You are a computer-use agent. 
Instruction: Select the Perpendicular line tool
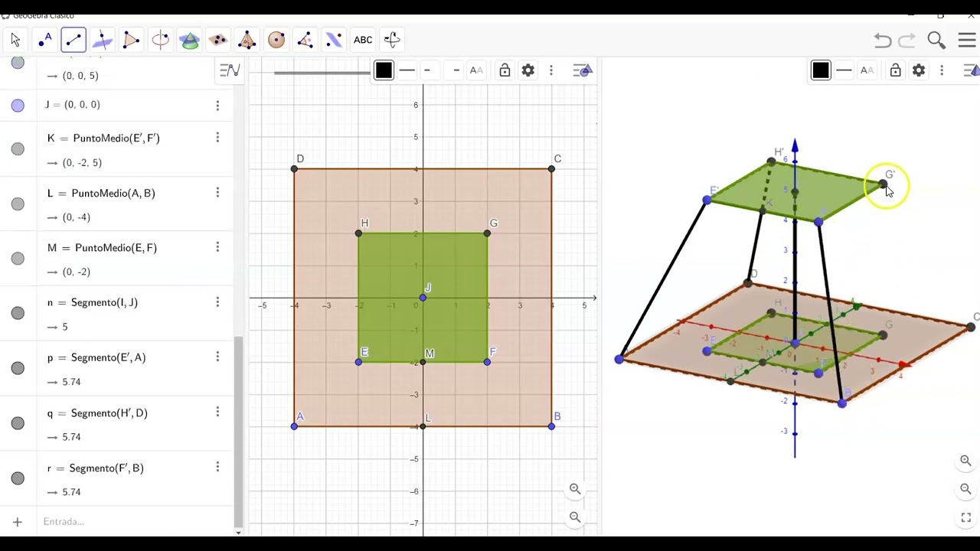click(103, 40)
